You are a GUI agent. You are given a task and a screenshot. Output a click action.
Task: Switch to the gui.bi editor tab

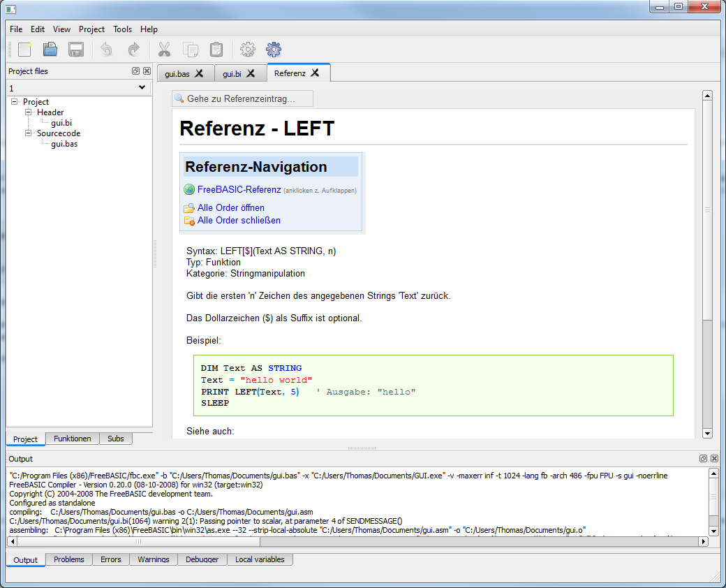232,73
